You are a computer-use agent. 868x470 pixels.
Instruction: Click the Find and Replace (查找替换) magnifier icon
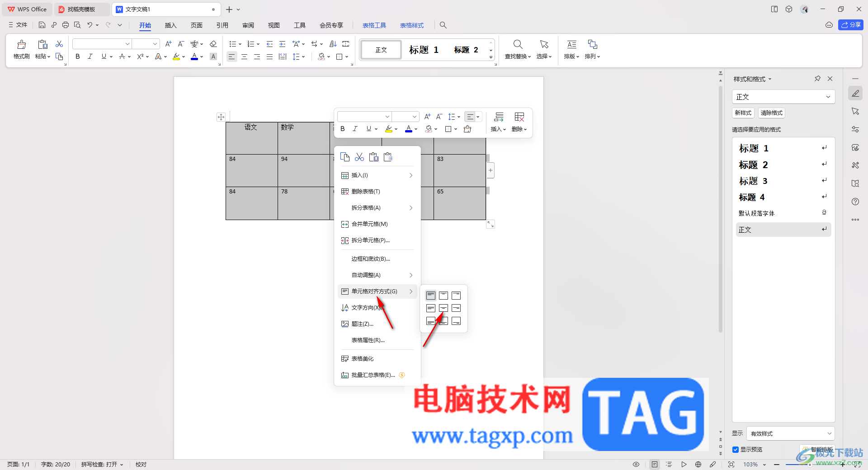(518, 44)
